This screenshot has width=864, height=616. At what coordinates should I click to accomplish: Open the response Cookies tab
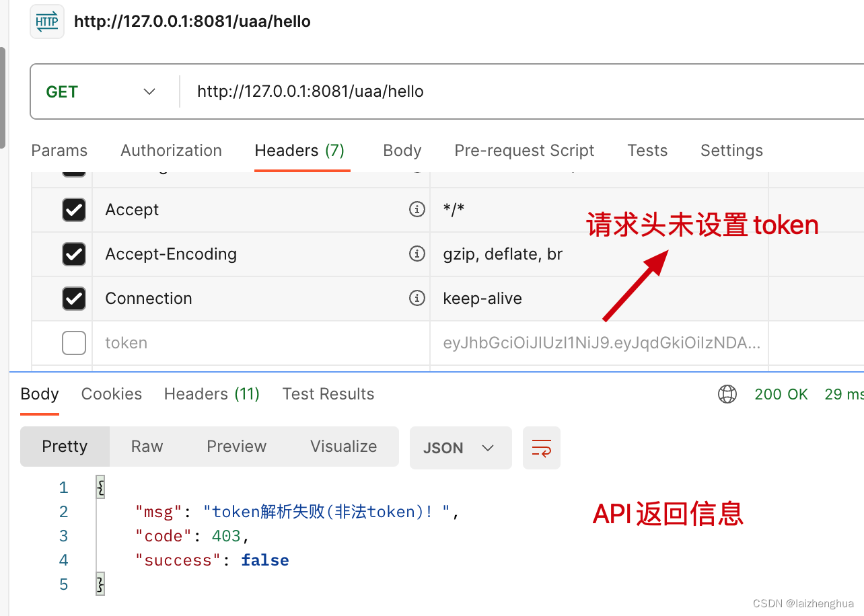coord(112,394)
